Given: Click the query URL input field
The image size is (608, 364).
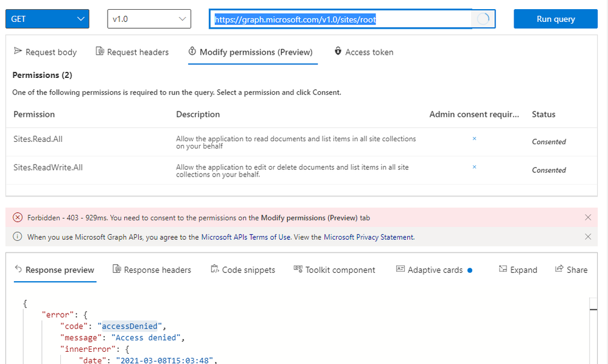Looking at the screenshot, I should [x=341, y=19].
